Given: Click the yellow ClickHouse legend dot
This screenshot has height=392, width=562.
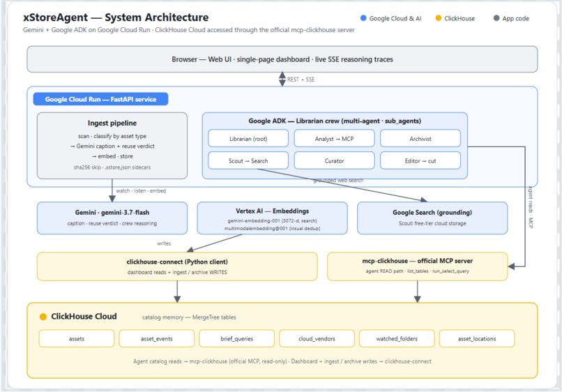Looking at the screenshot, I should coord(438,18).
